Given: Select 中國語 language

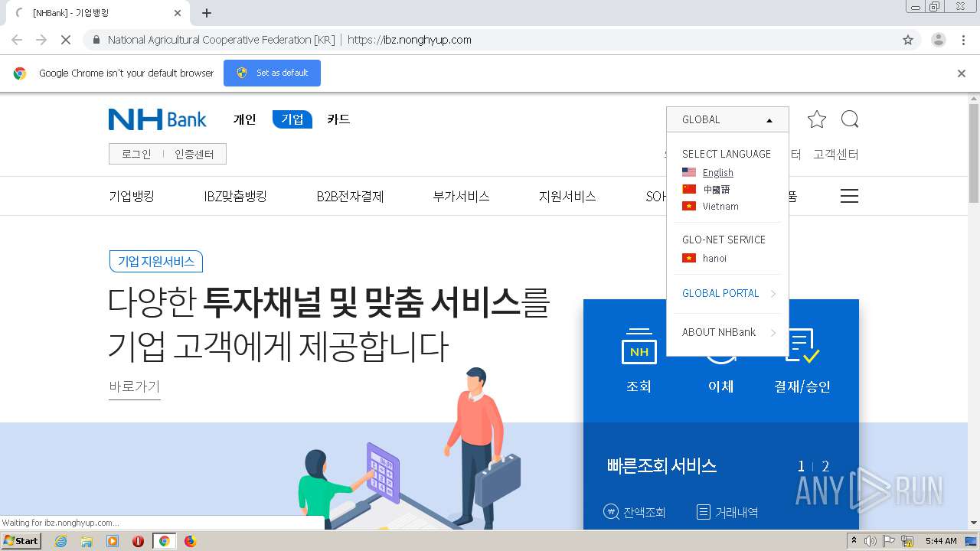Looking at the screenshot, I should pyautogui.click(x=717, y=189).
